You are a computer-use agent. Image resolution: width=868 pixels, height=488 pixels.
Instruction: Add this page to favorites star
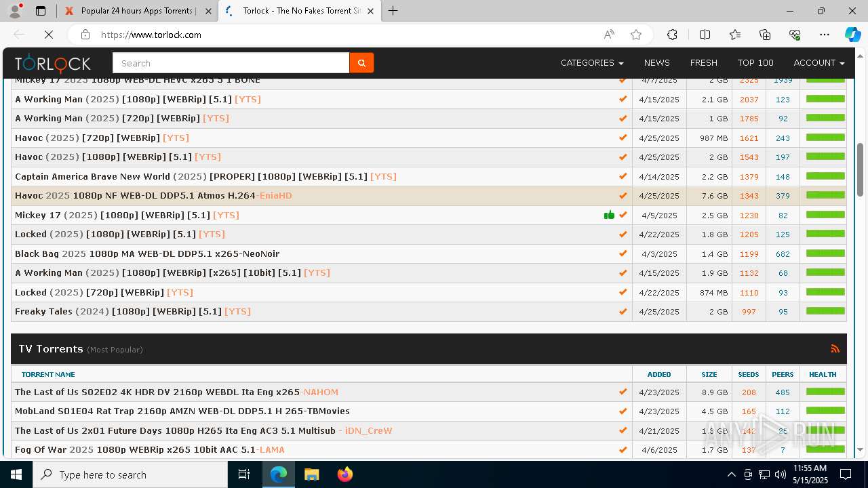636,35
